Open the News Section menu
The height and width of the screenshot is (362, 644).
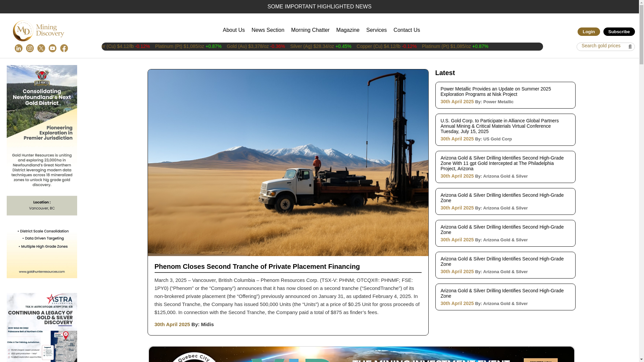pos(268,30)
